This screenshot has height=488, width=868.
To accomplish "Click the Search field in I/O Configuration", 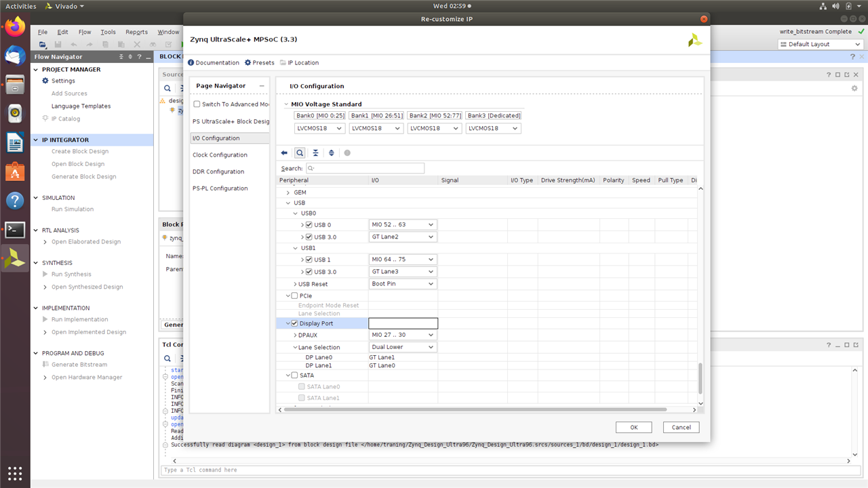I will pos(365,168).
